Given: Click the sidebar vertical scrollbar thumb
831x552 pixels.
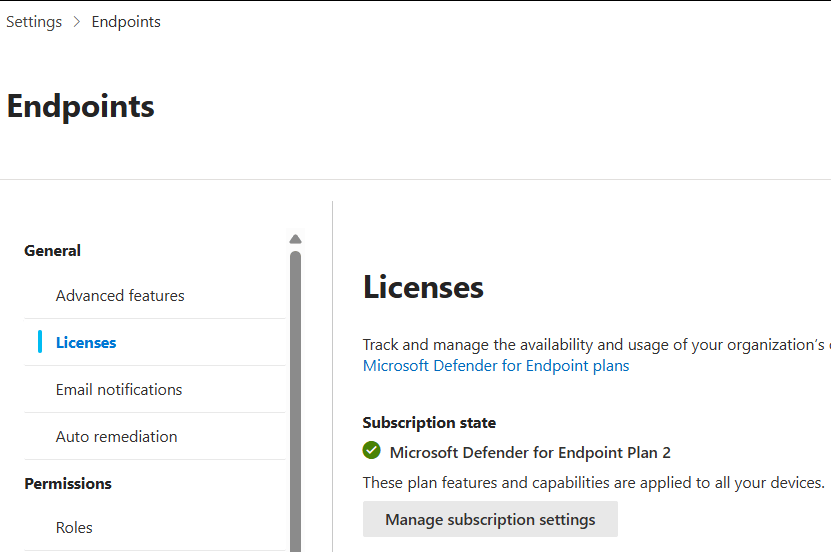Looking at the screenshot, I should pyautogui.click(x=295, y=400).
